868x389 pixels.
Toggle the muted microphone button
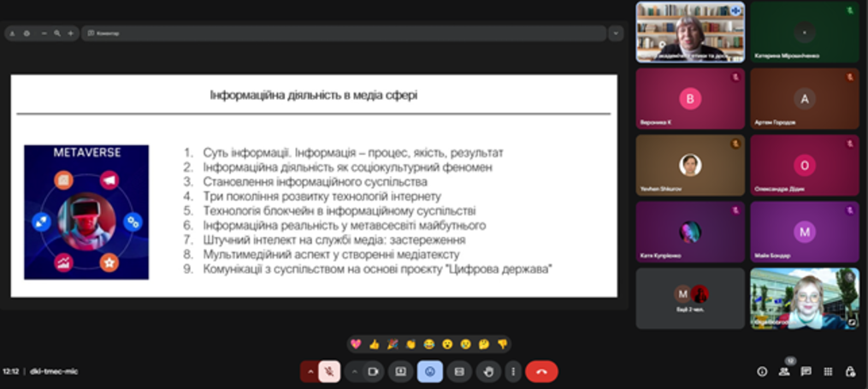click(x=329, y=371)
